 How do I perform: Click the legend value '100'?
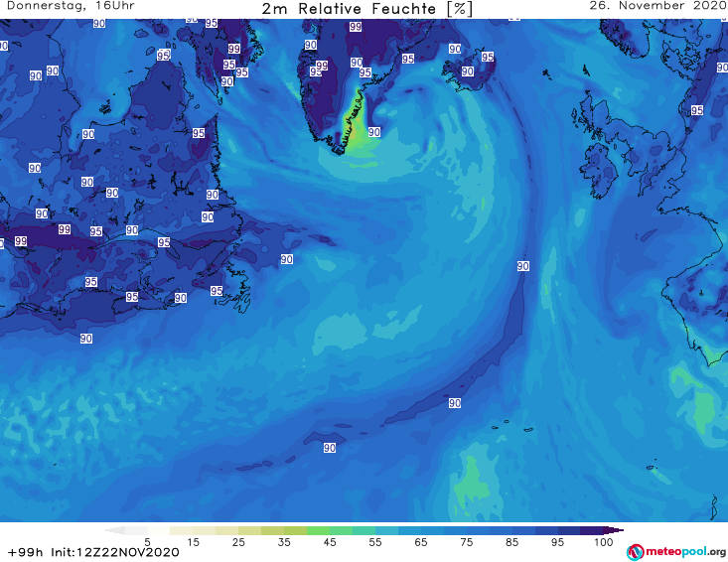[603, 541]
